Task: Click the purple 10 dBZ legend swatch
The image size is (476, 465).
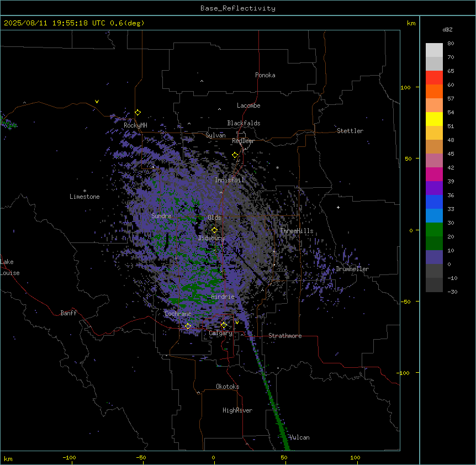Action: pos(434,257)
